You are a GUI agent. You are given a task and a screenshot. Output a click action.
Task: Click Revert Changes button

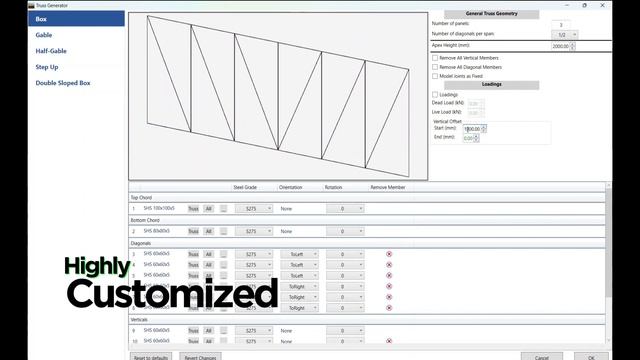[x=200, y=357]
